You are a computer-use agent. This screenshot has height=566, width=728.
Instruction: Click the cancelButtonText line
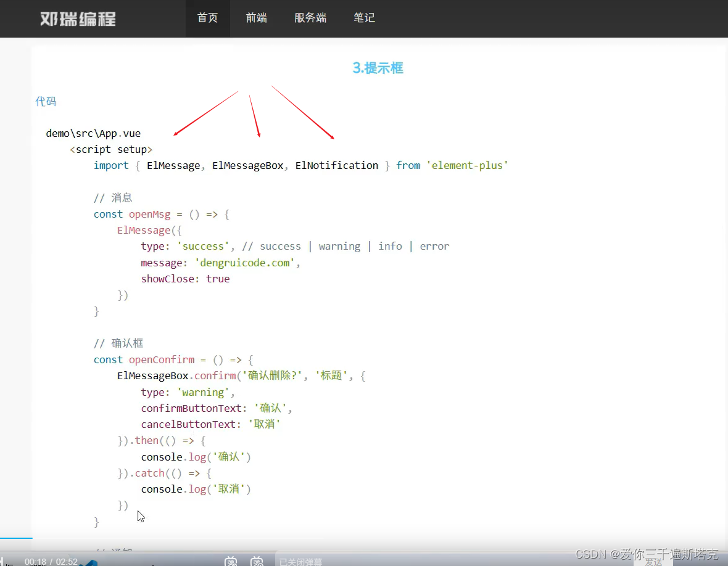tap(210, 424)
